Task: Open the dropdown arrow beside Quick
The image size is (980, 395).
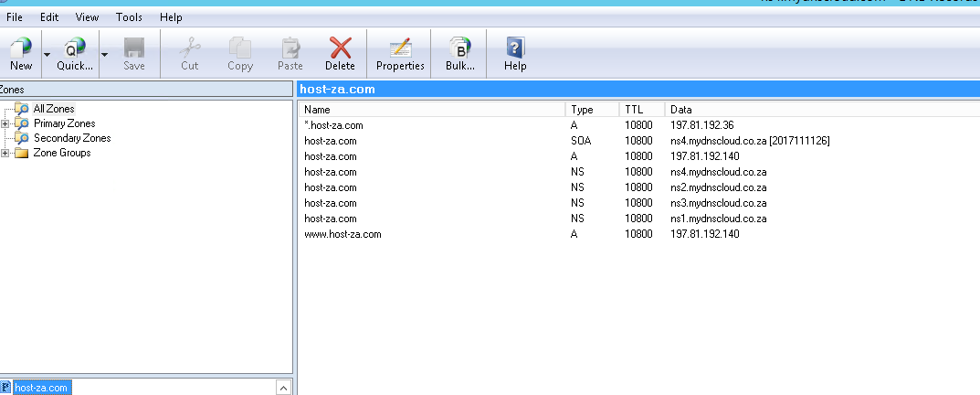Action: point(104,55)
